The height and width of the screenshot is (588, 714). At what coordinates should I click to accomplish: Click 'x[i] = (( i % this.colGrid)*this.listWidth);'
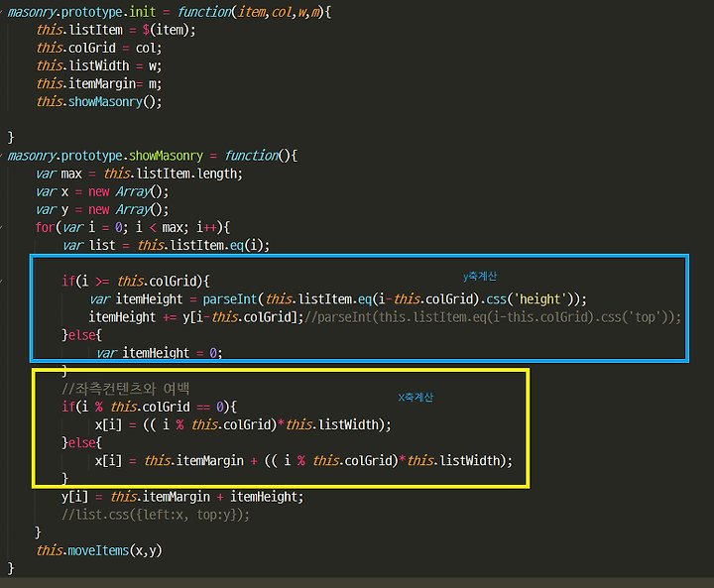click(243, 424)
